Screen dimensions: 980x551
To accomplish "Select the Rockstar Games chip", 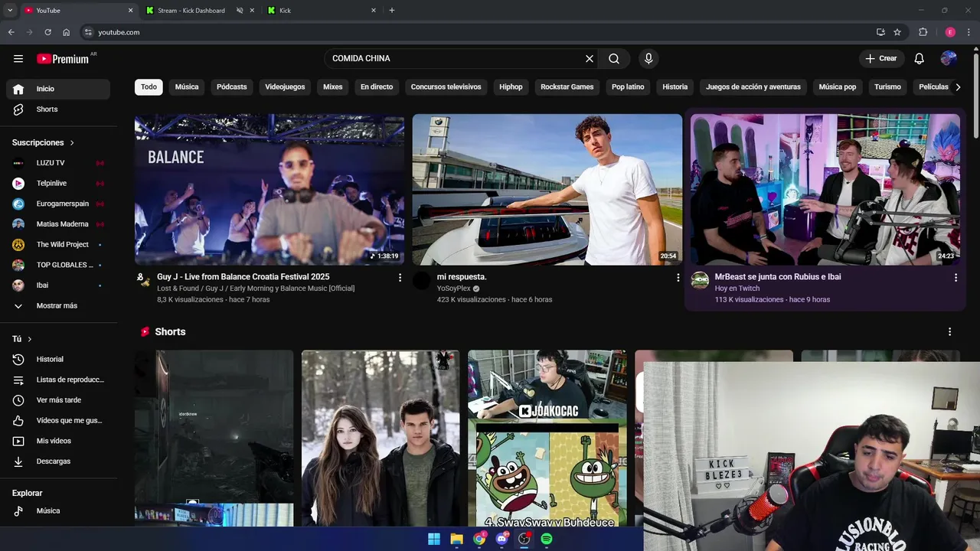I will [567, 87].
